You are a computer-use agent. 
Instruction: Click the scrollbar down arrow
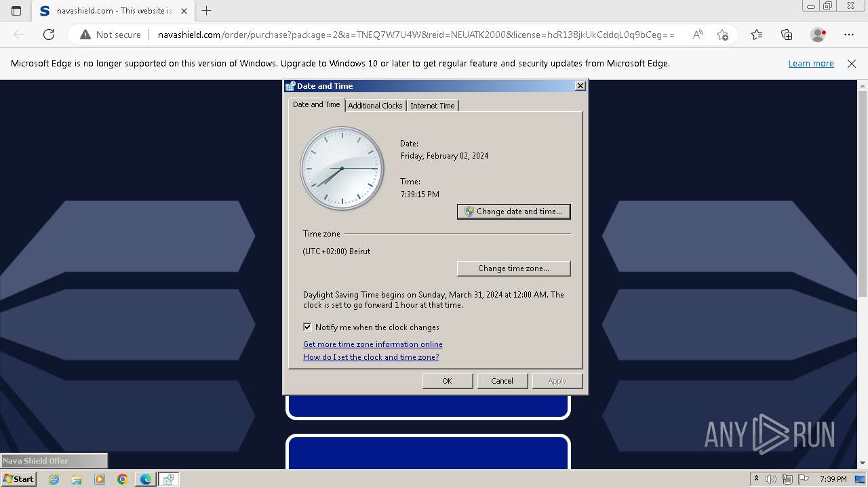click(x=863, y=463)
